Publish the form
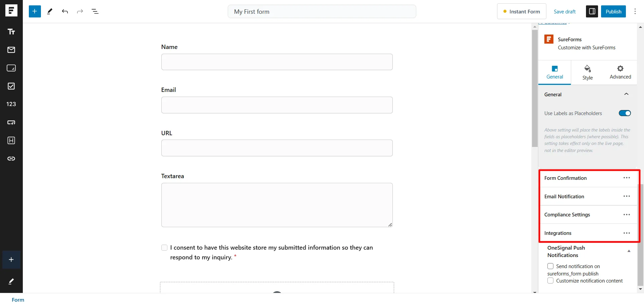 click(613, 11)
